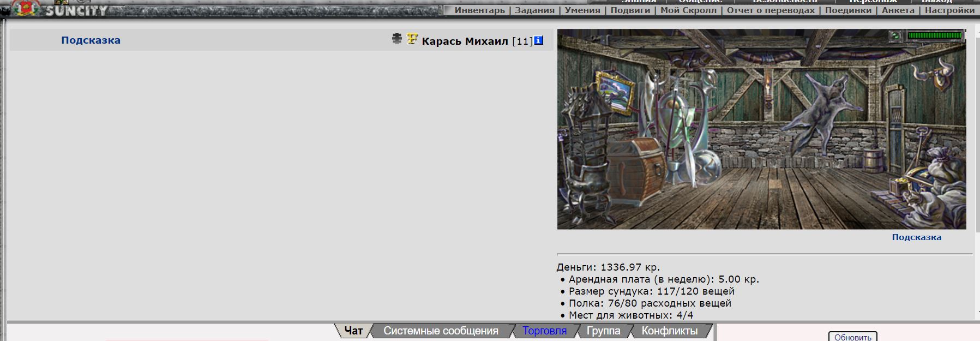Click Размер сундука 117/120 вещей line
This screenshot has height=341, width=980.
[x=652, y=291]
